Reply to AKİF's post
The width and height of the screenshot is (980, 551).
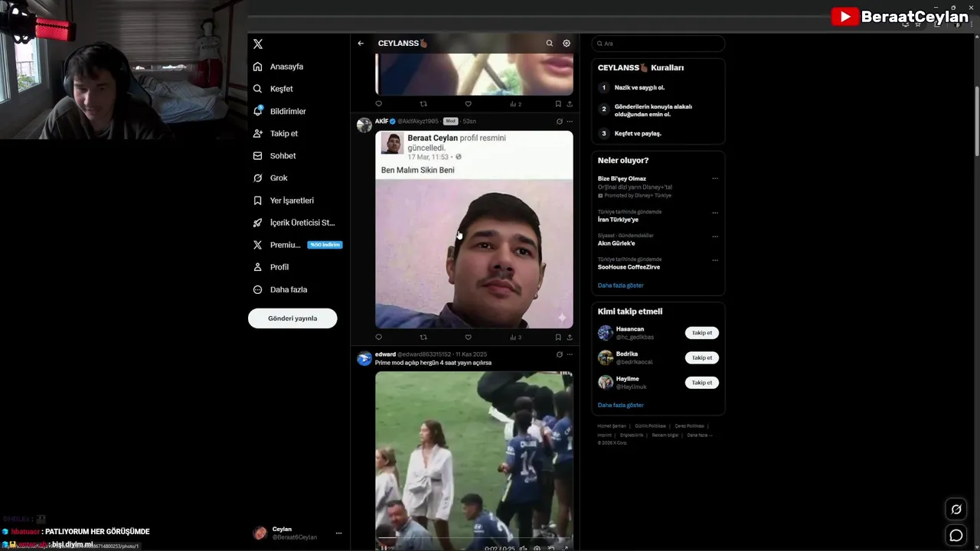(x=378, y=337)
